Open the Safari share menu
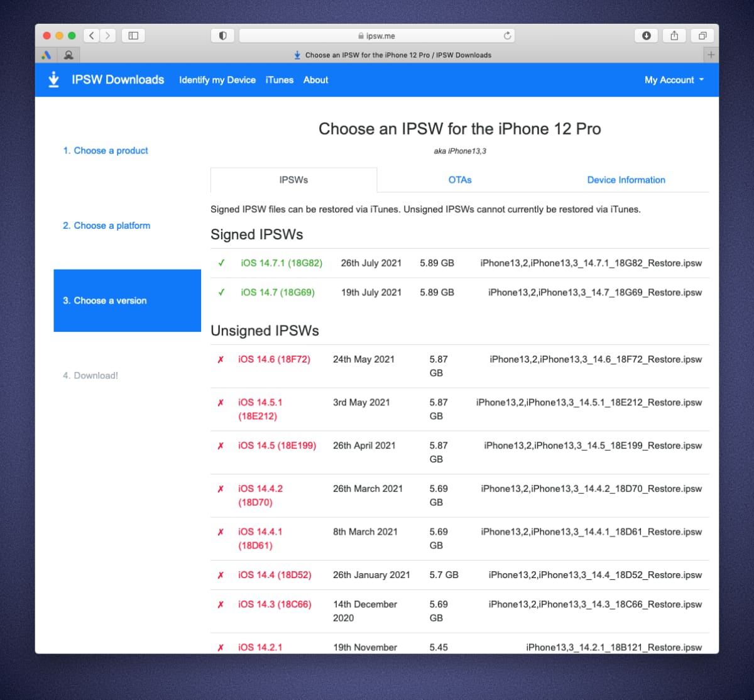The width and height of the screenshot is (754, 700). (x=674, y=36)
